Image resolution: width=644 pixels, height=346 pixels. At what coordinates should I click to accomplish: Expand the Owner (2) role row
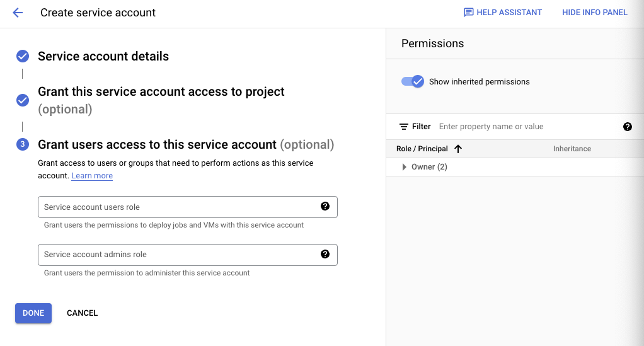tap(405, 167)
